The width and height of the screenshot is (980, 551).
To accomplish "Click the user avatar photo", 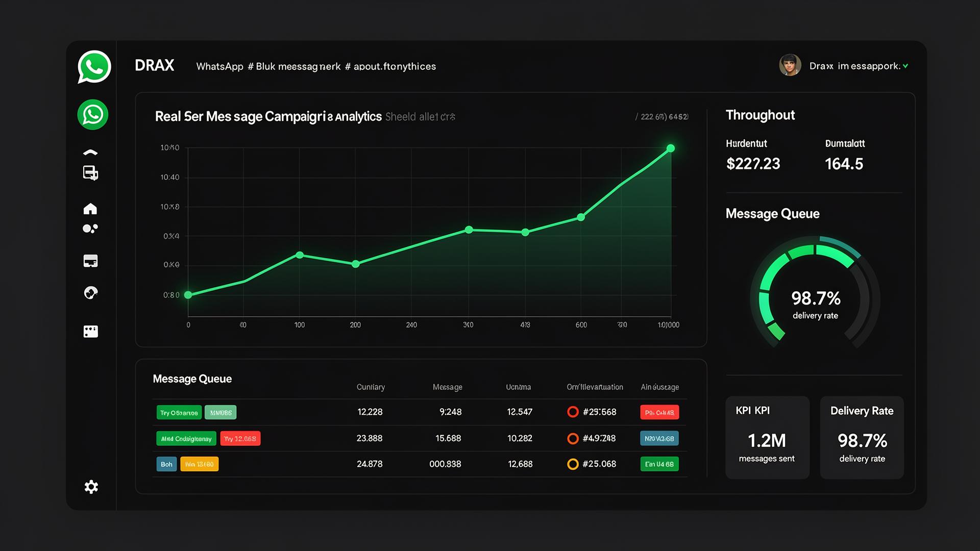I will (790, 65).
